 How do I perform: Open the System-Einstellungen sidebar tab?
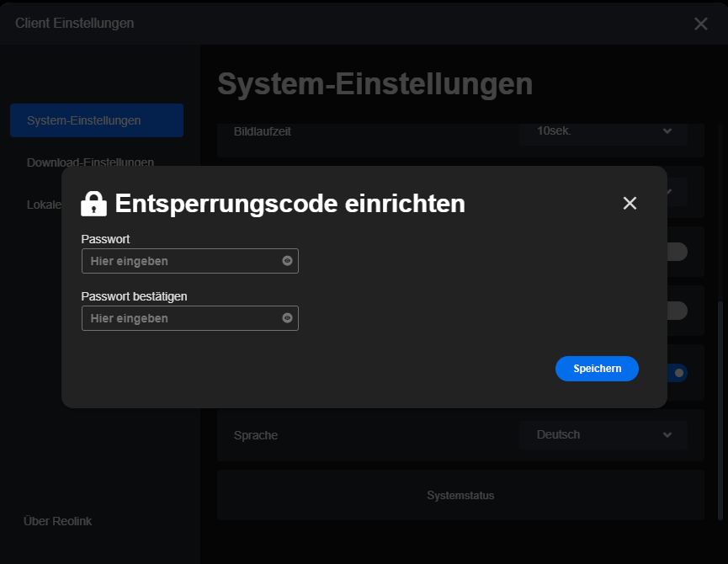click(97, 120)
